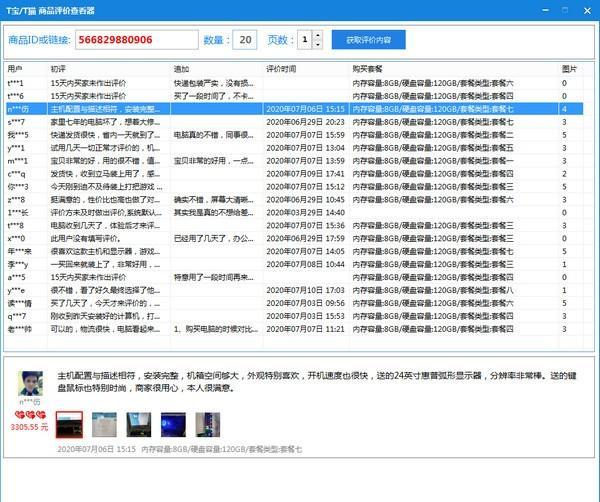Click the 图片 column header

(571, 69)
